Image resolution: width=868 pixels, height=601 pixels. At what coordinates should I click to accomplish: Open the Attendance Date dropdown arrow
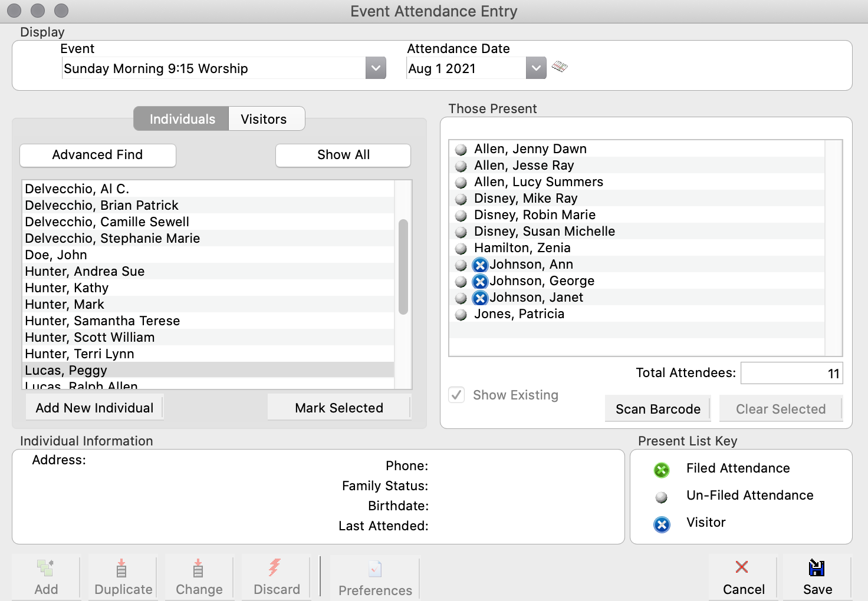click(x=535, y=68)
